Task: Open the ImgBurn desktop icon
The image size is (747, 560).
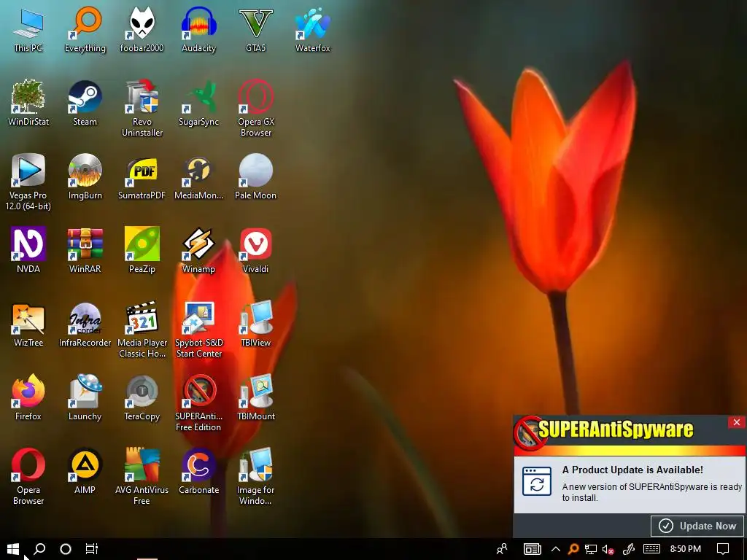Action: coord(85,176)
